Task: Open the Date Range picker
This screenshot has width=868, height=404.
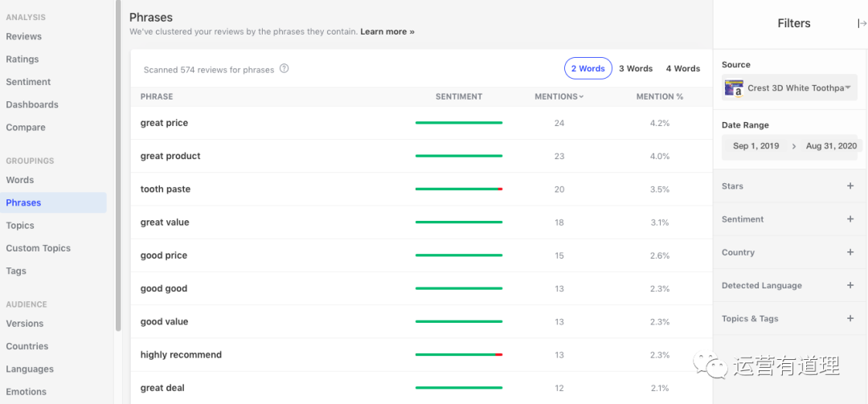Action: click(793, 146)
